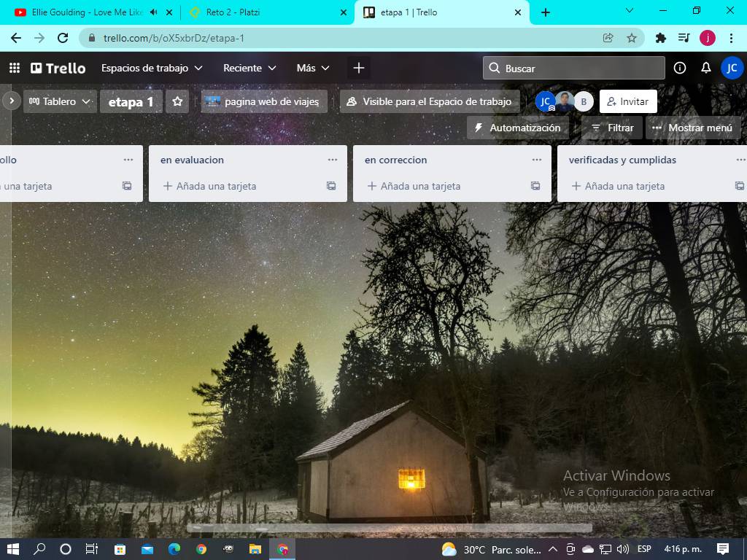Image resolution: width=747 pixels, height=560 pixels.
Task: Create card from template in en correccion
Action: click(x=535, y=186)
